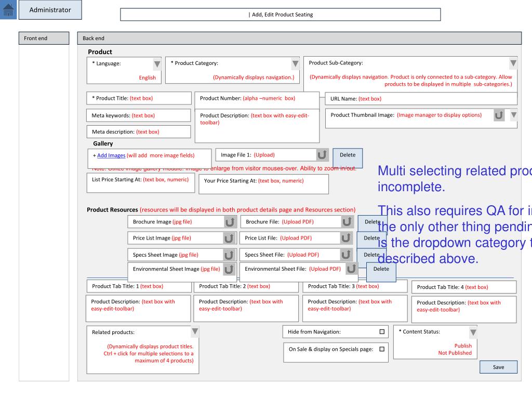The image size is (532, 399).
Task: Click the upload icon for Environmental Sheet Image
Action: tap(229, 269)
